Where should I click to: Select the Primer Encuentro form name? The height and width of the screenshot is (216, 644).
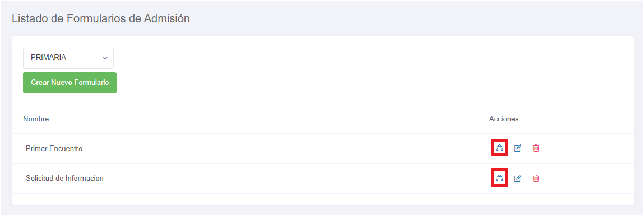54,148
